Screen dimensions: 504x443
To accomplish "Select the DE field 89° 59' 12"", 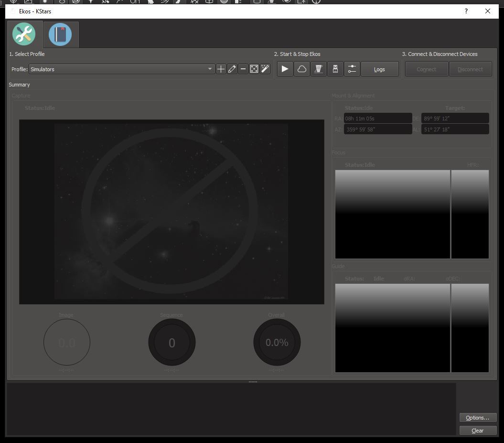I will point(455,119).
